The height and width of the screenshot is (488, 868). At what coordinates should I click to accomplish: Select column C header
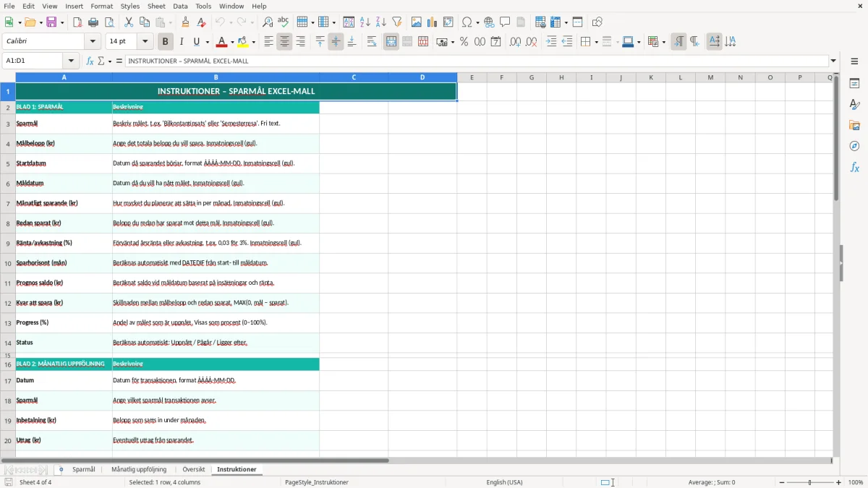point(354,77)
